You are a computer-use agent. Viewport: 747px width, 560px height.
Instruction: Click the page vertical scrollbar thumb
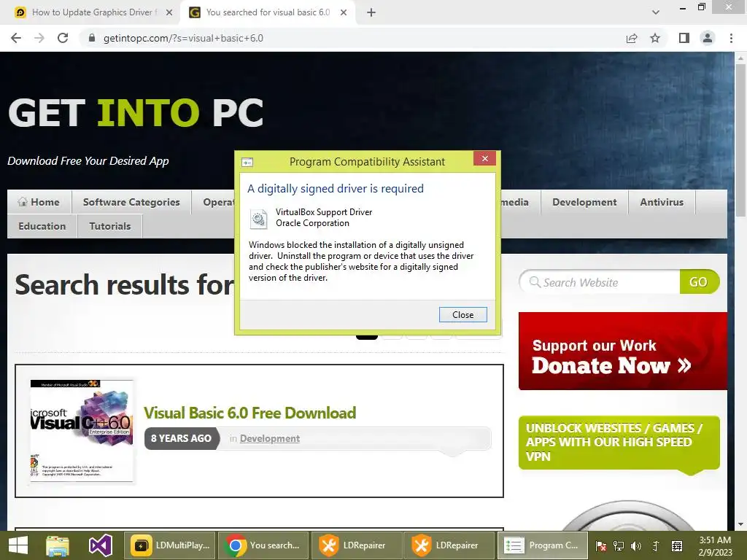[x=740, y=141]
